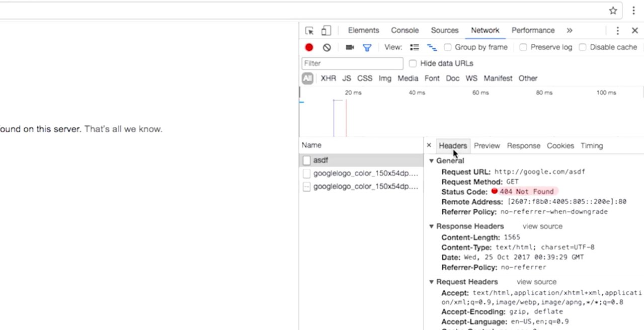Click into the Filter text field
The height and width of the screenshot is (330, 644).
pyautogui.click(x=352, y=63)
